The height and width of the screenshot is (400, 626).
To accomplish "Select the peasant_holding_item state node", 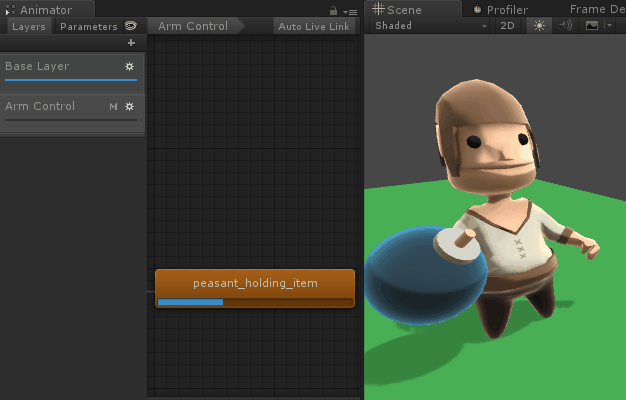I will click(x=255, y=283).
